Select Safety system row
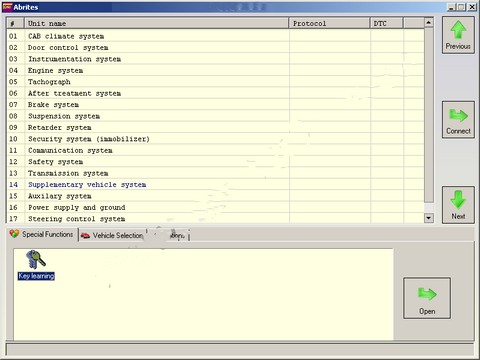The height and width of the screenshot is (360, 480). click(x=215, y=162)
